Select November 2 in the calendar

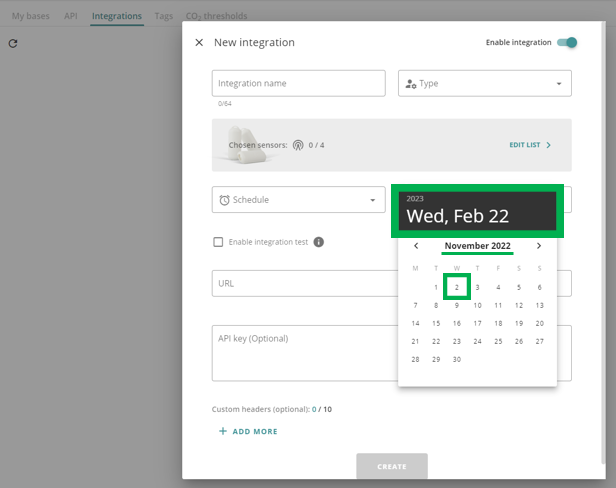pos(457,287)
